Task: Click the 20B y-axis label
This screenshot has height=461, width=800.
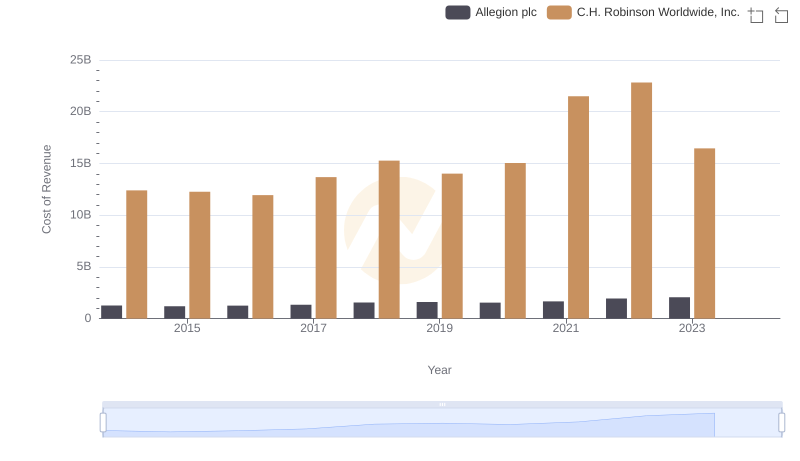Action: pos(81,111)
